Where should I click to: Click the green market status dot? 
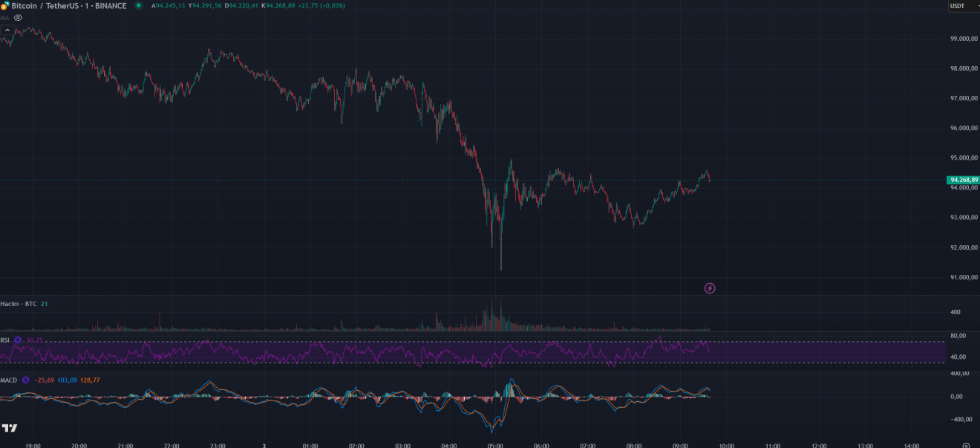(x=139, y=6)
